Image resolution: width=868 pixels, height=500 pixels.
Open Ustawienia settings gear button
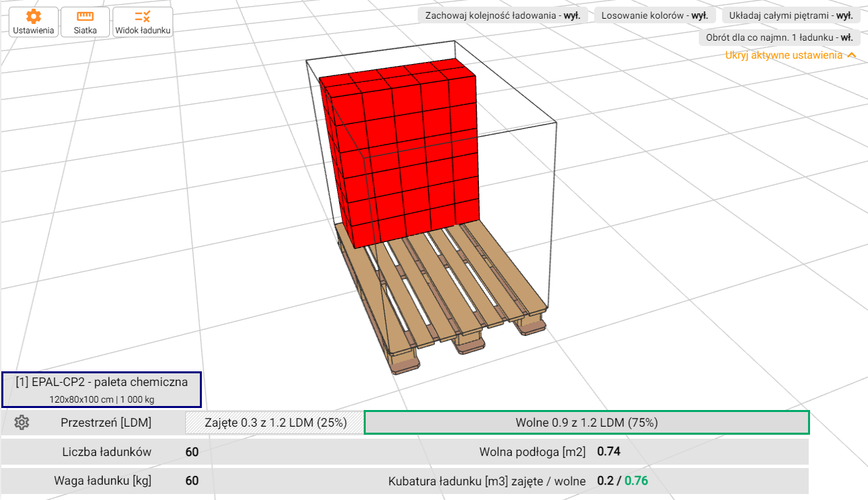33,22
